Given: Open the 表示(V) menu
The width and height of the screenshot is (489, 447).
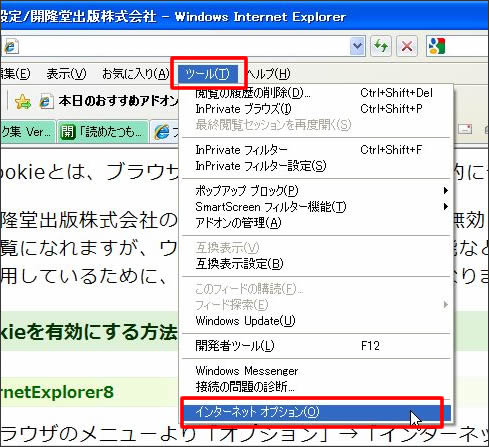Looking at the screenshot, I should 66,74.
